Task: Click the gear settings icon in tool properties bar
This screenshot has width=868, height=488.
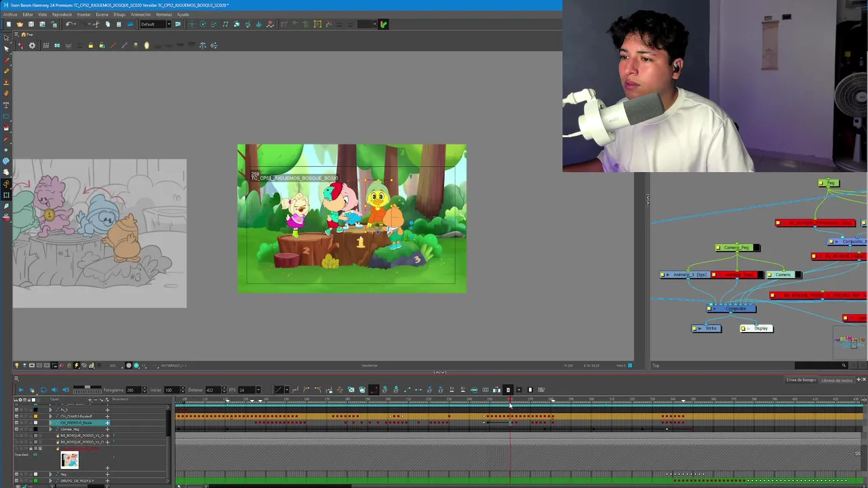Action: click(x=32, y=45)
